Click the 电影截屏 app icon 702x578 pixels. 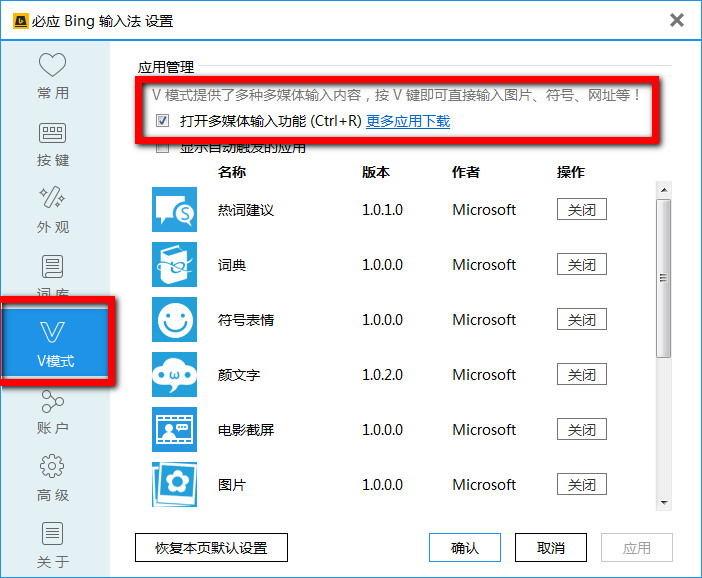coord(174,429)
